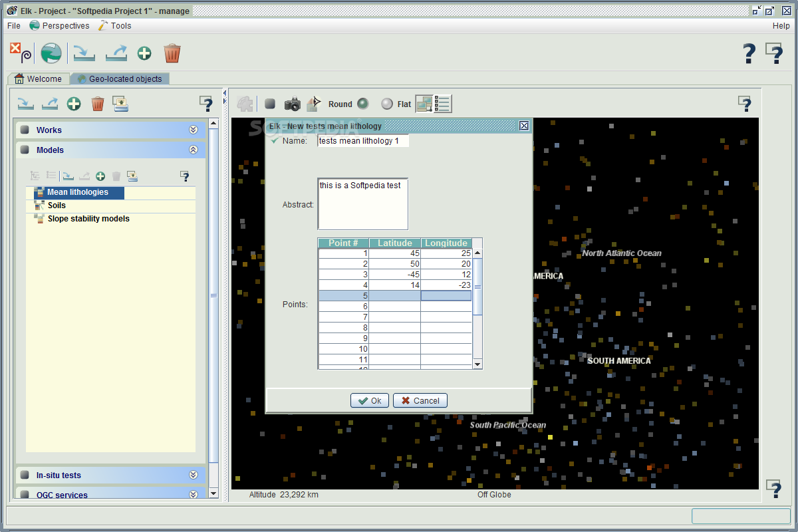Click the empty latitude cell in row 5
The width and height of the screenshot is (798, 532).
click(x=395, y=296)
